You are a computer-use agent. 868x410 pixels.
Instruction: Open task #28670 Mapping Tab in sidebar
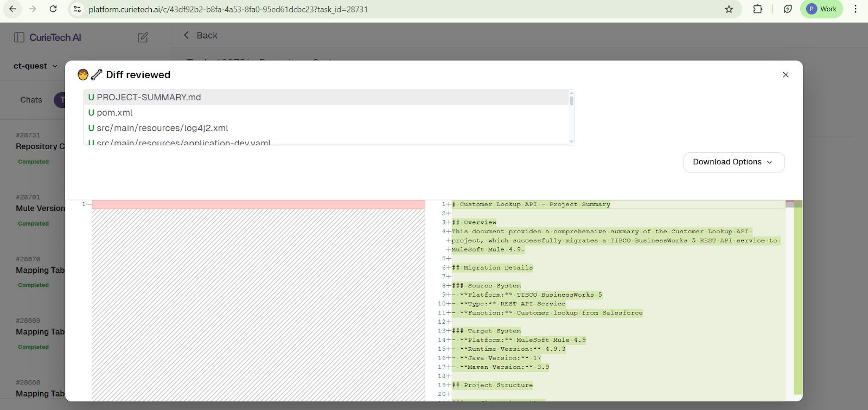click(x=40, y=270)
